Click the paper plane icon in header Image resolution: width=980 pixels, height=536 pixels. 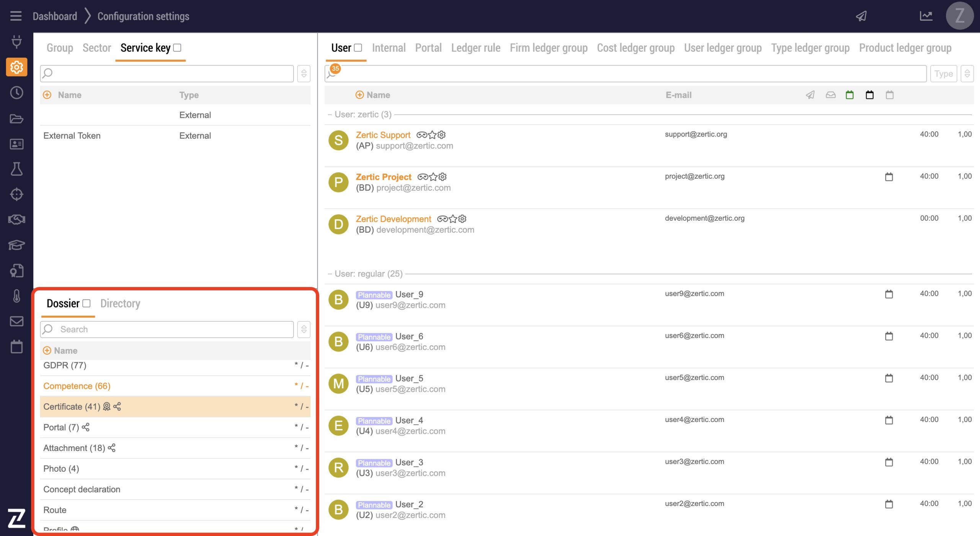coord(861,16)
